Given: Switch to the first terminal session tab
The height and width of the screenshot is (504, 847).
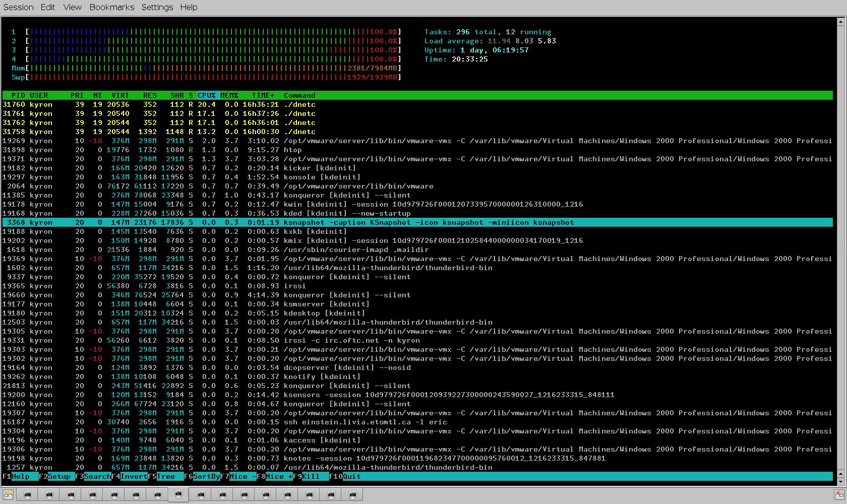Looking at the screenshot, I should (28, 495).
